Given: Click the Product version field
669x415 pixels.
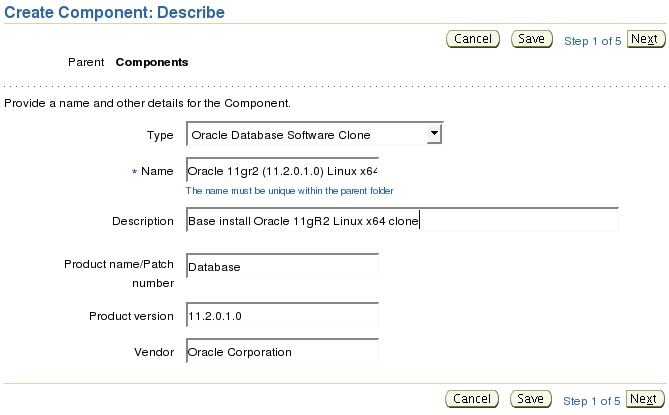Looking at the screenshot, I should pos(282,315).
